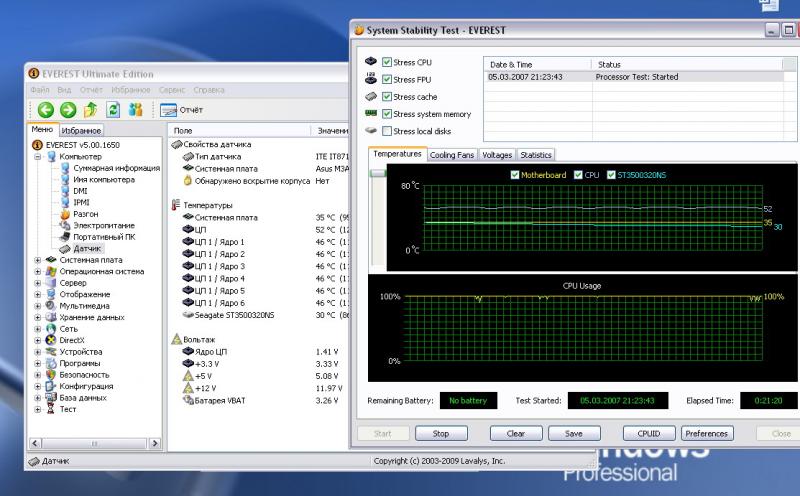Open the Файл menu
Image resolution: width=800 pixels, height=496 pixels.
(x=40, y=90)
